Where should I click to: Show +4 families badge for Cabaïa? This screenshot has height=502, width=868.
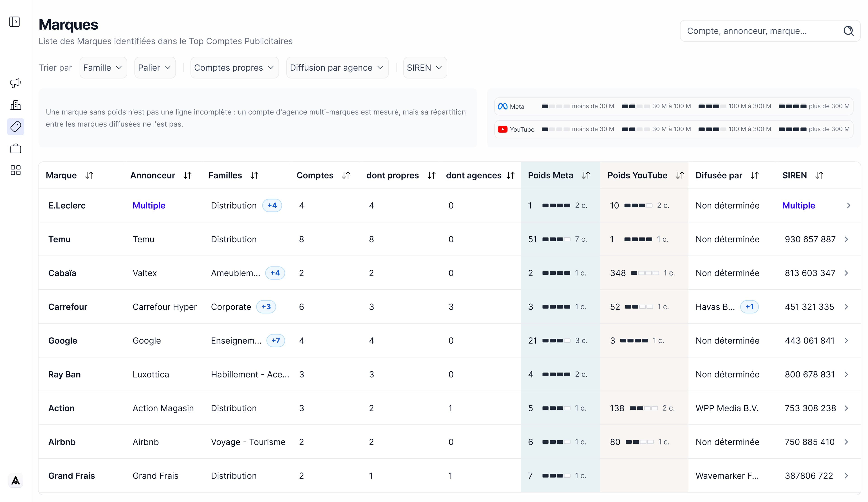[x=275, y=273]
